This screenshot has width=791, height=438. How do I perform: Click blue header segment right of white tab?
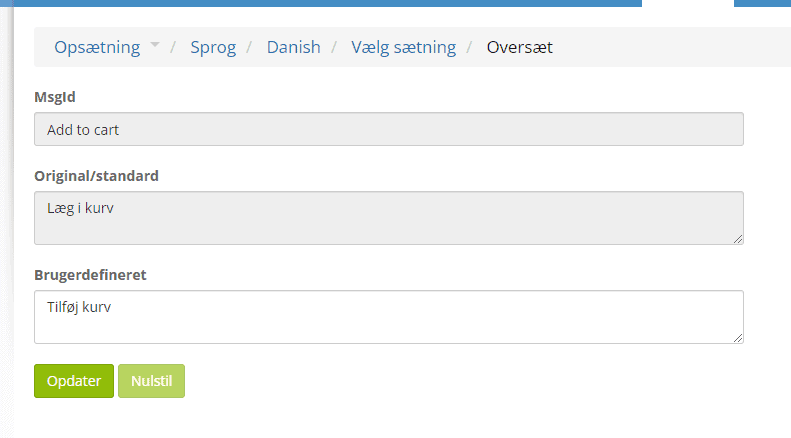pos(762,3)
